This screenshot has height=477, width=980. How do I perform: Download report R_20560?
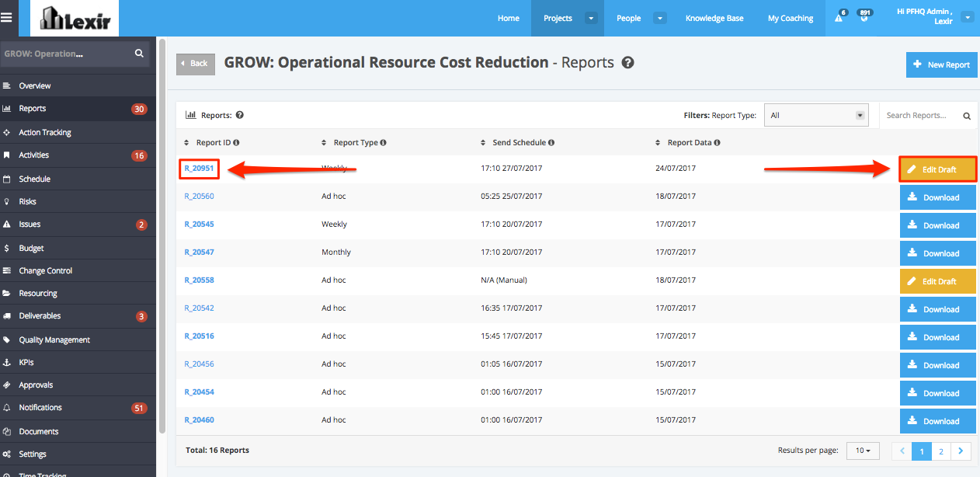[x=938, y=197]
